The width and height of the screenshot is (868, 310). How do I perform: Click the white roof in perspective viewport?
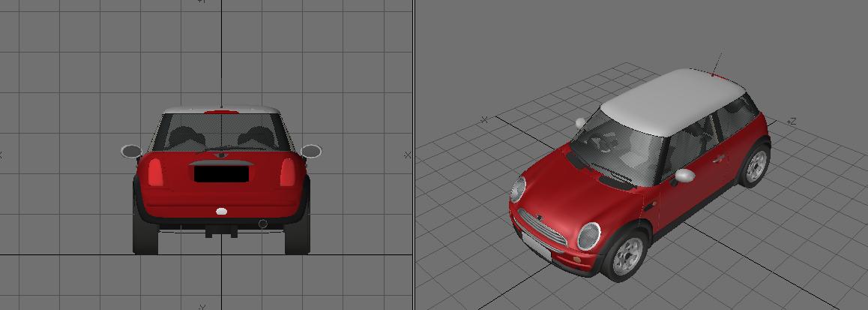672,101
